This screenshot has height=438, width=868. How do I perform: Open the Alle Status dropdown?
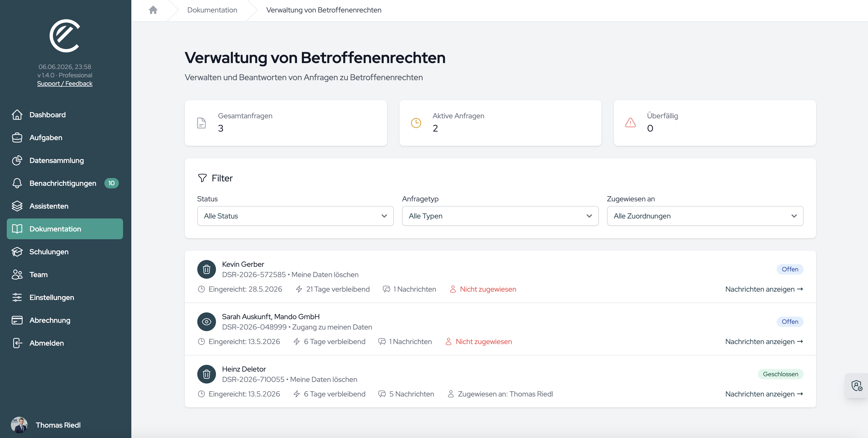pyautogui.click(x=295, y=216)
